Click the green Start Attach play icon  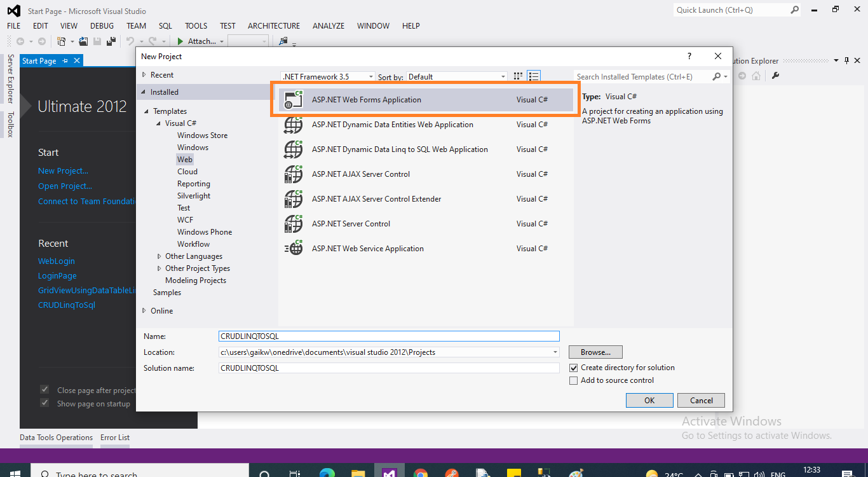coord(180,41)
